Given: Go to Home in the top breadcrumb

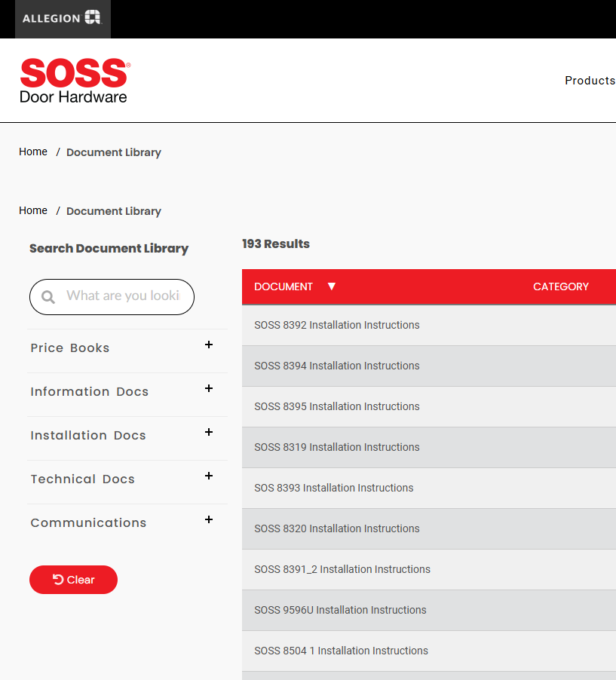Looking at the screenshot, I should [x=33, y=152].
